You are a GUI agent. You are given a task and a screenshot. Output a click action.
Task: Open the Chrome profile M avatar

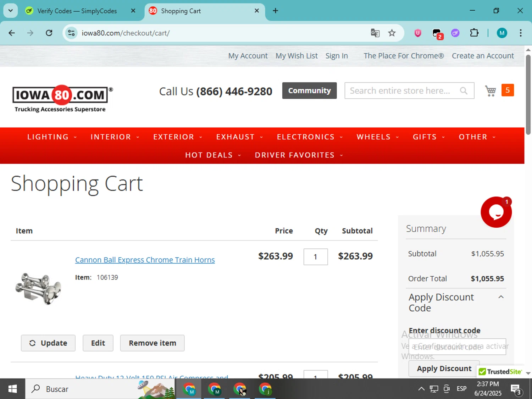point(501,33)
